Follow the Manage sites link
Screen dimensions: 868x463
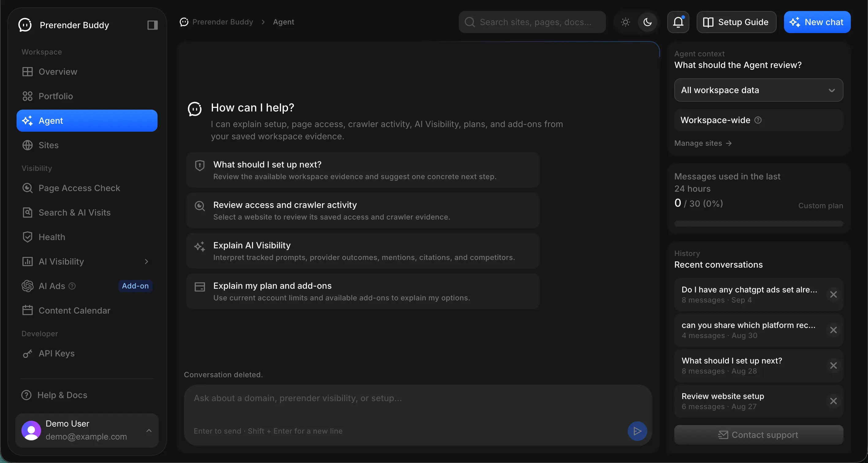tap(703, 143)
